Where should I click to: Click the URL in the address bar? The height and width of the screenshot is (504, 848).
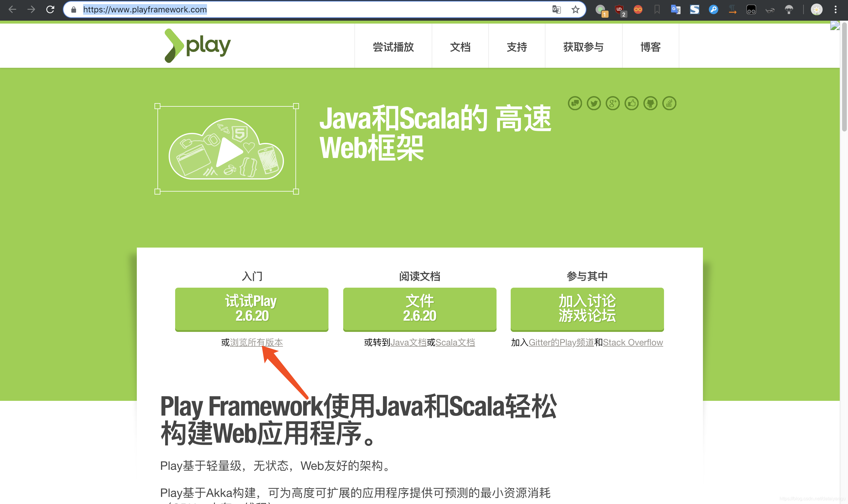coord(145,9)
